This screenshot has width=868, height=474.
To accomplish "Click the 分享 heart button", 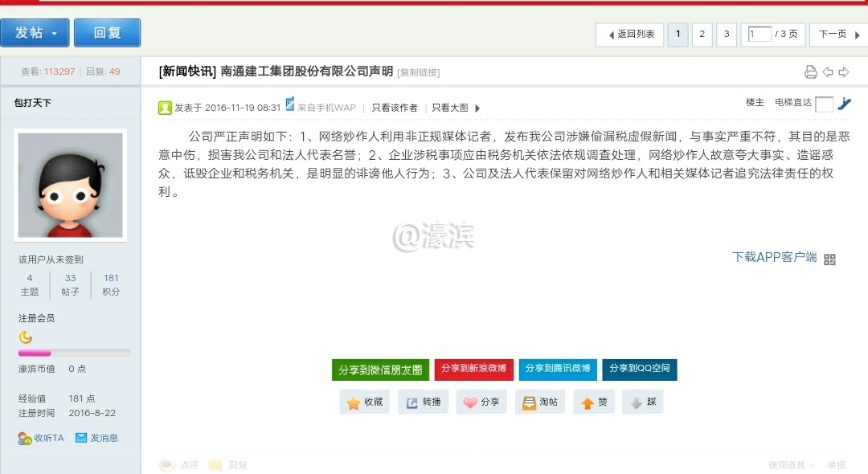I will pos(481,402).
